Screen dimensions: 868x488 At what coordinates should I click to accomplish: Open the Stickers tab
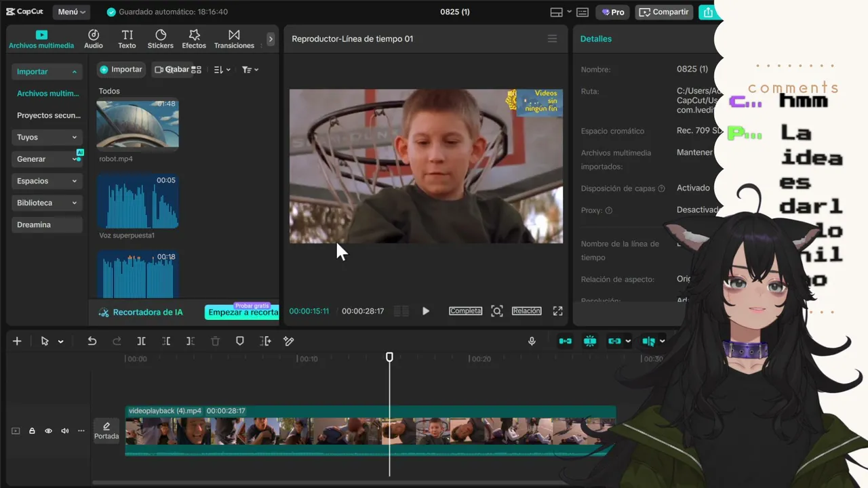pos(161,39)
